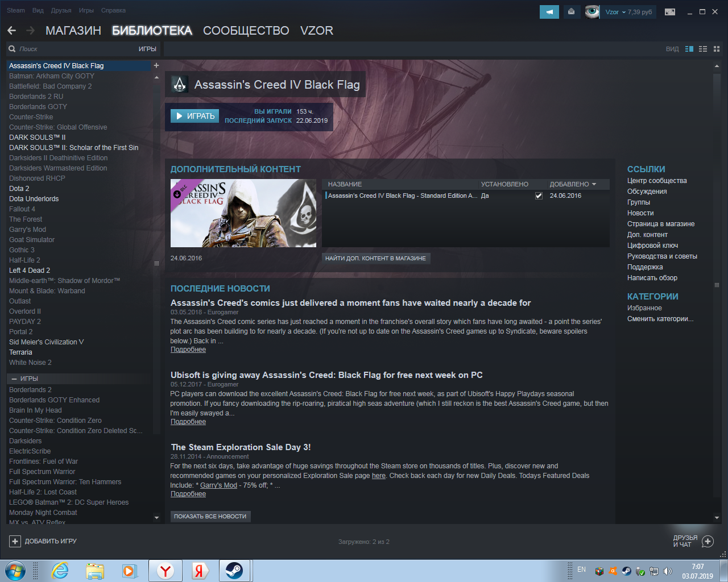This screenshot has width=728, height=582.
Task: Click НАЙТИ ДОП. КОНТЕНТ В МАГАЗИНЕ
Action: [x=375, y=258]
